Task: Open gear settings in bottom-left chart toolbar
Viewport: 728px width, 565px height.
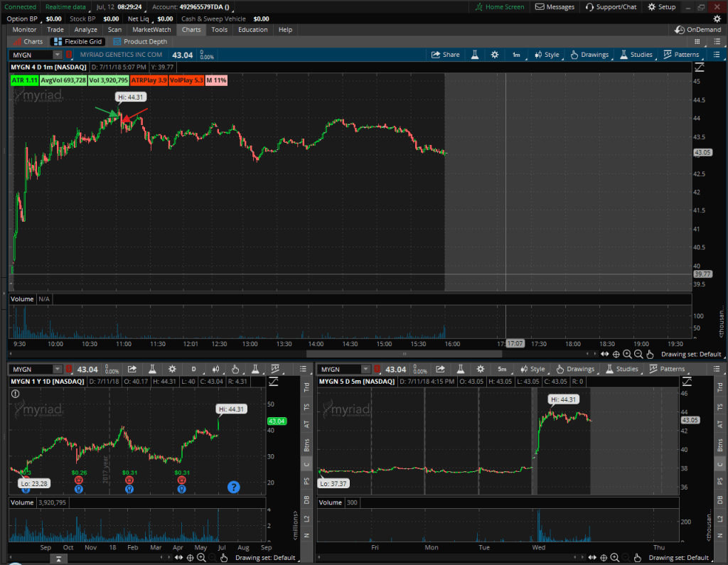Action: pos(171,369)
